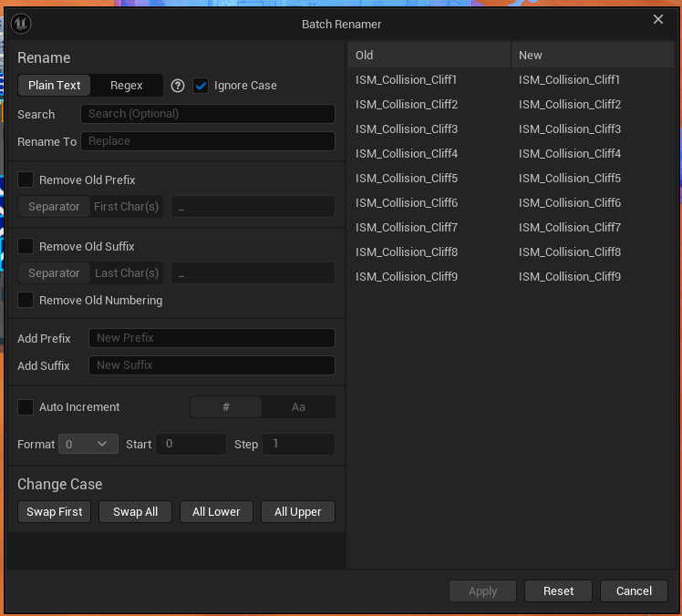The image size is (682, 616).
Task: Focus the New Prefix input field
Action: (212, 338)
